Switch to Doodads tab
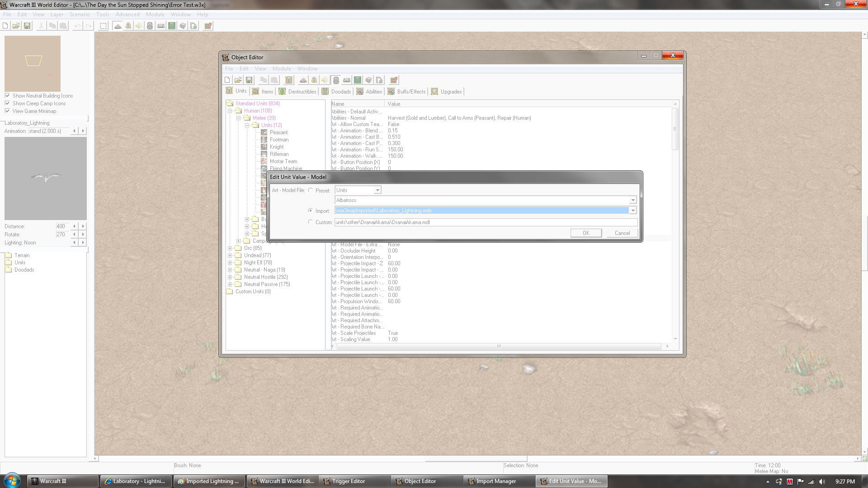The height and width of the screenshot is (488, 868). (336, 91)
